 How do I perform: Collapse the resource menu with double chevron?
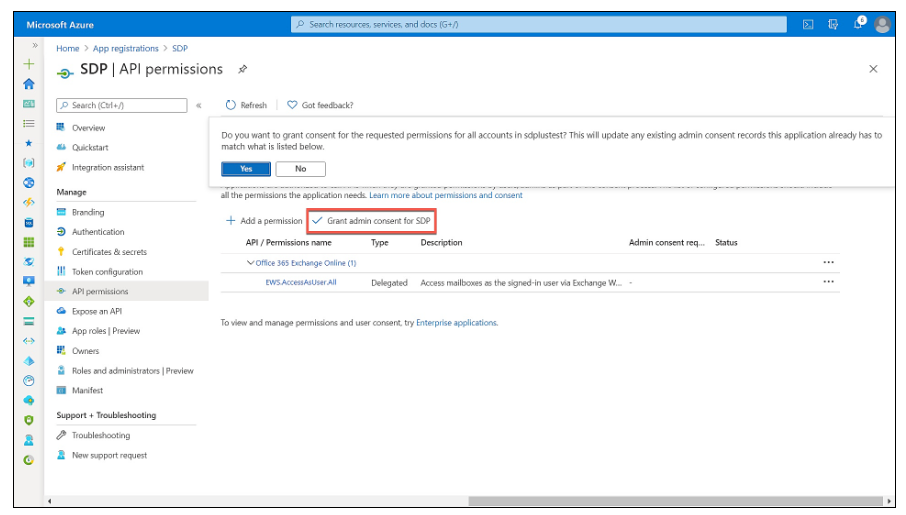tap(199, 105)
